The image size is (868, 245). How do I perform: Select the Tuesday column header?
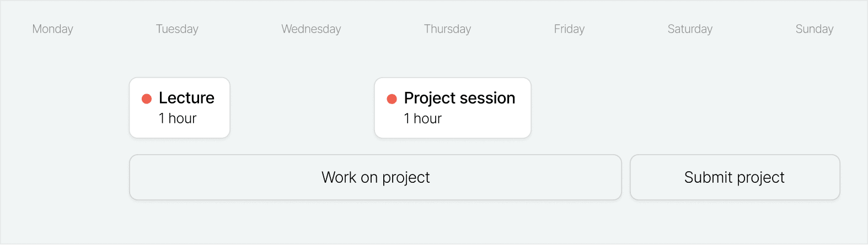(x=177, y=29)
